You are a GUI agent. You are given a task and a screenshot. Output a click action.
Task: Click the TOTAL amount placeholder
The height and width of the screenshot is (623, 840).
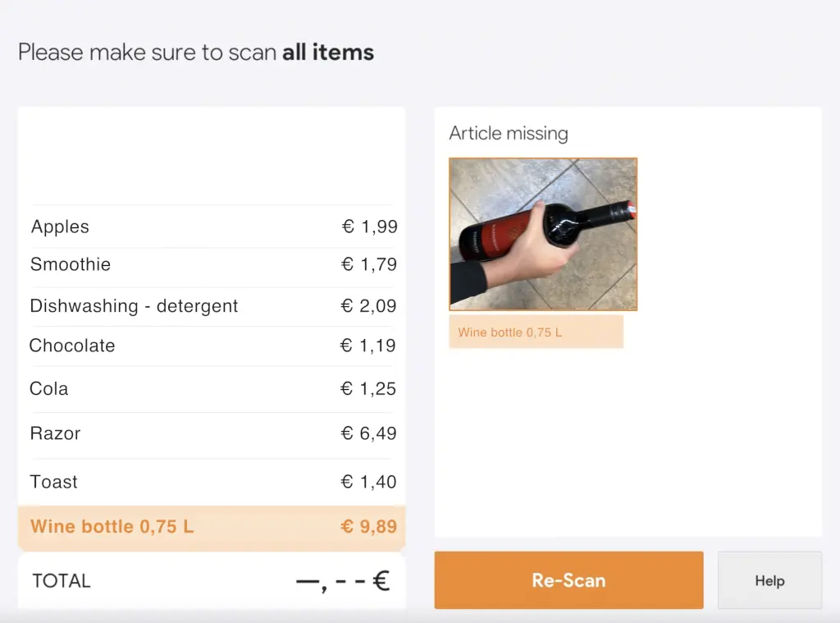[x=342, y=581]
